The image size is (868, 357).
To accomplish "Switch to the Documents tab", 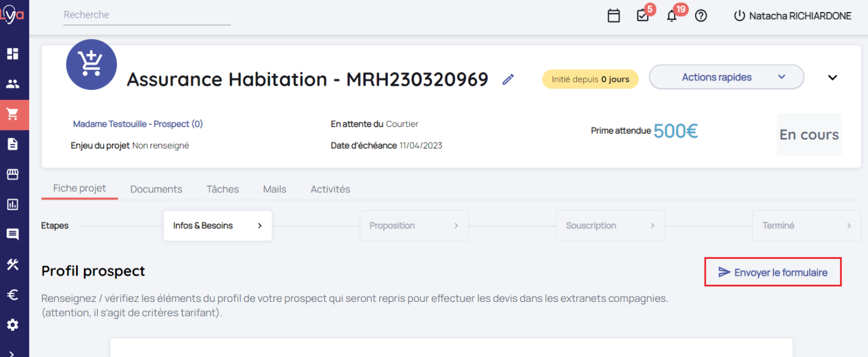I will click(156, 189).
